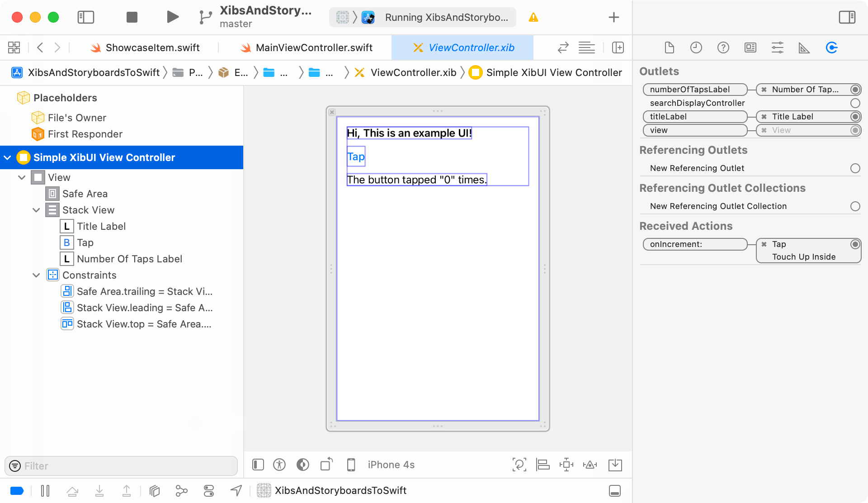The image size is (868, 503).
Task: Click New Referencing Outlet Collection button
Action: [854, 206]
